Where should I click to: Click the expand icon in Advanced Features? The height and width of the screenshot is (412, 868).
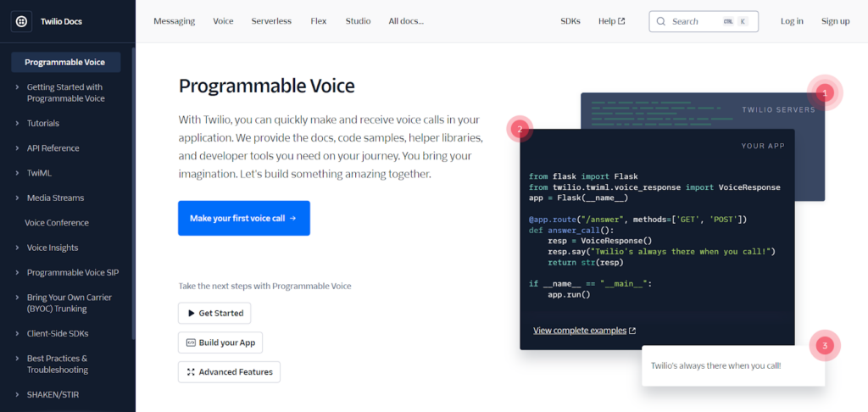[190, 372]
